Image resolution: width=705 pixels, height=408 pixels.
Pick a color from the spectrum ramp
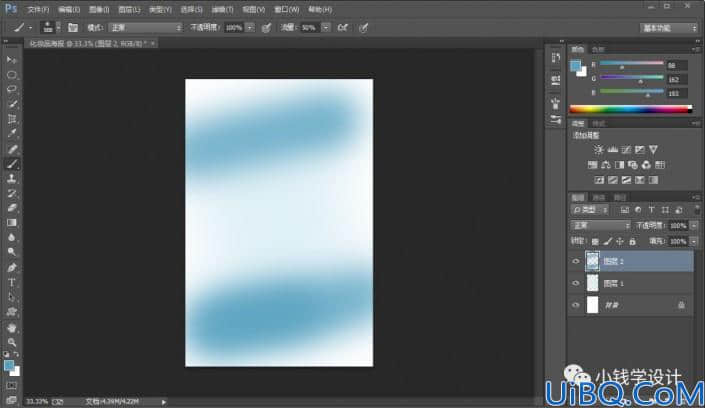click(631, 109)
